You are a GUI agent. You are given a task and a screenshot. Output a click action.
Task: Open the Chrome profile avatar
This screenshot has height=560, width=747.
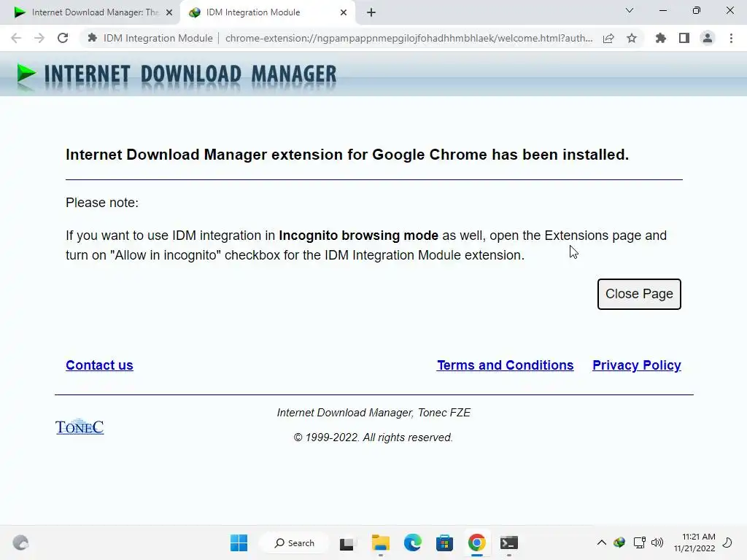click(x=708, y=38)
